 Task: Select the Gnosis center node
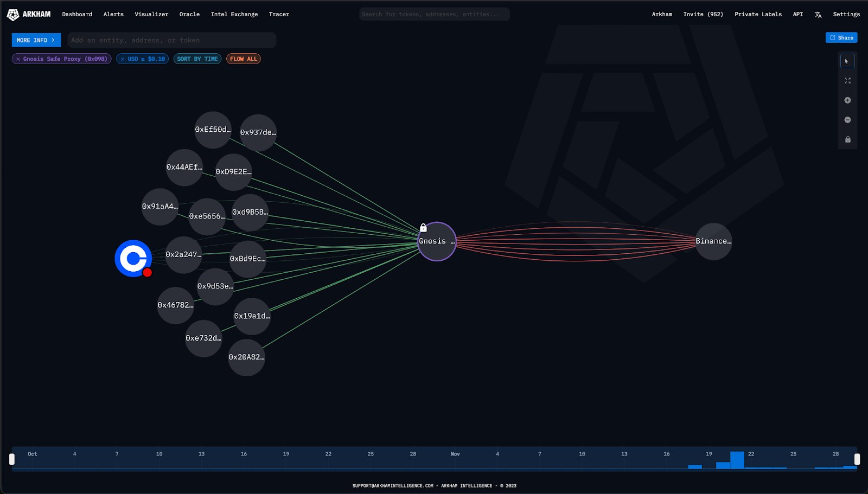pyautogui.click(x=437, y=241)
